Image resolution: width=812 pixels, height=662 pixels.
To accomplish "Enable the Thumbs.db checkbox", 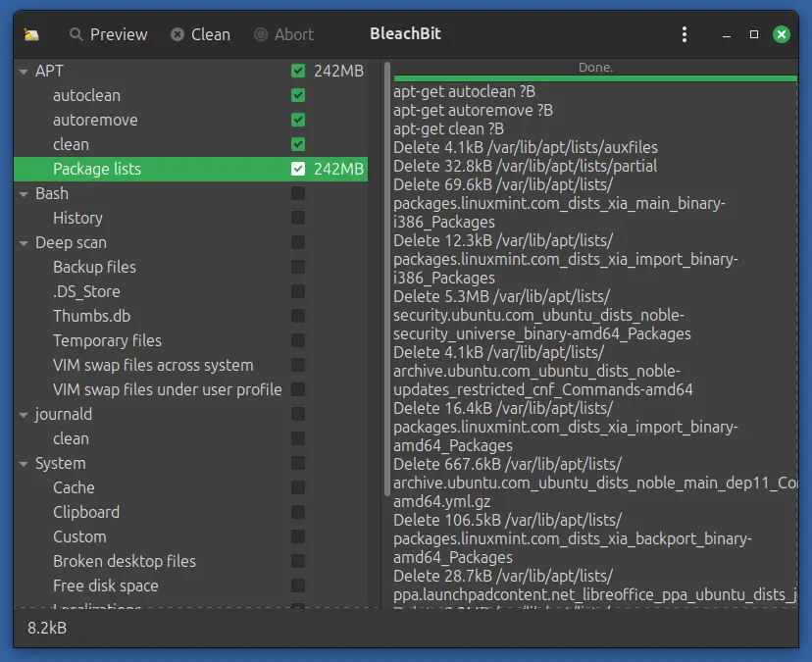I will (296, 316).
